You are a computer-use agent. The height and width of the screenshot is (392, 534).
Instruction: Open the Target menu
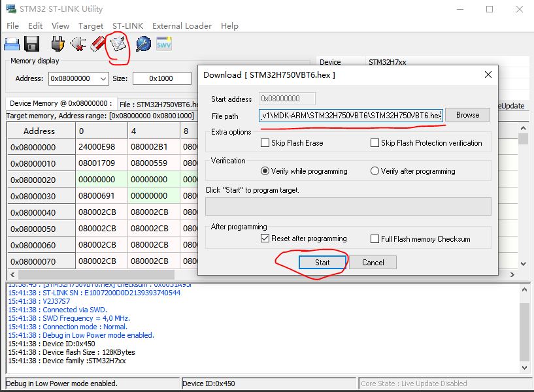91,26
